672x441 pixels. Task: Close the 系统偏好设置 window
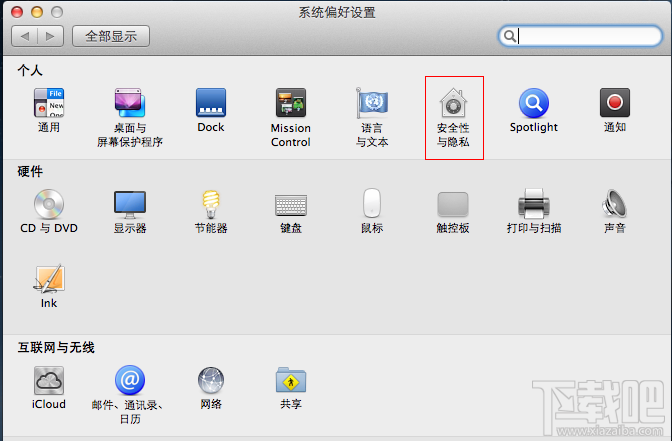click(17, 12)
